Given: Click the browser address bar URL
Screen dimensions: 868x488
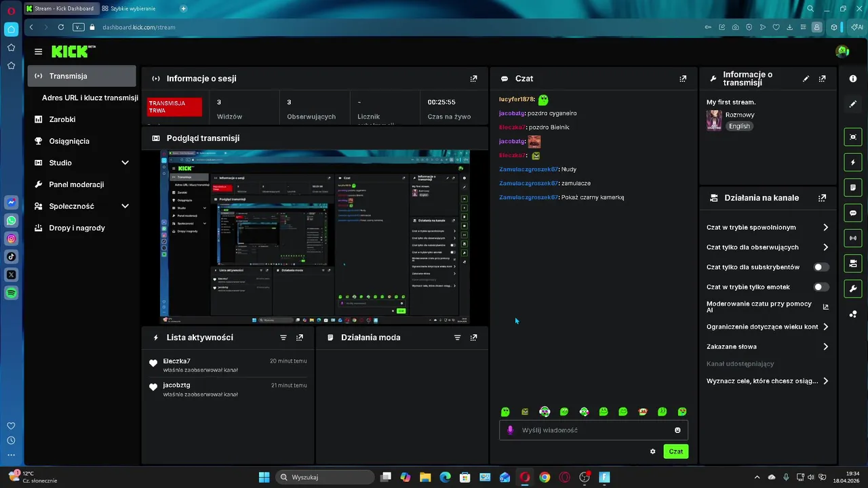Looking at the screenshot, I should pos(139,27).
